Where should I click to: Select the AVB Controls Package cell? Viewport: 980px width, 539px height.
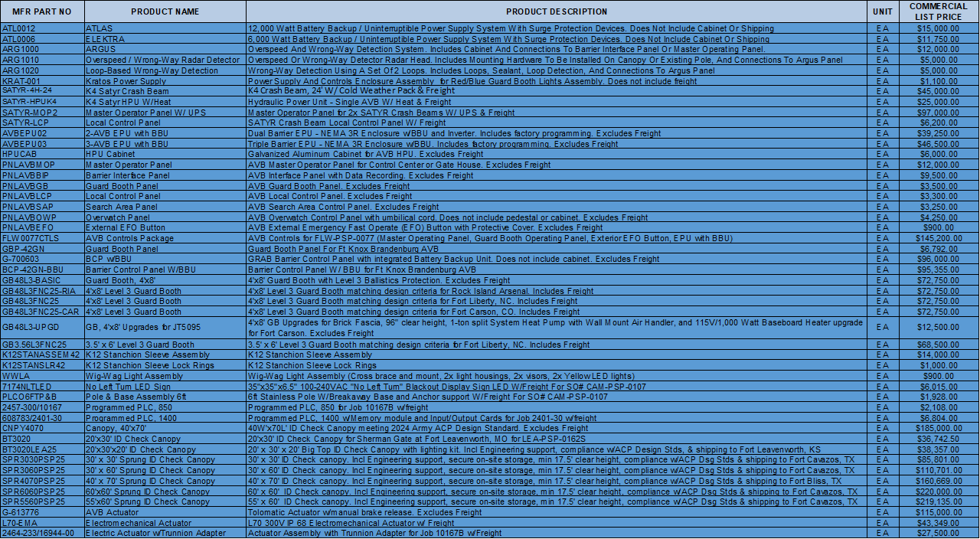[x=165, y=238]
